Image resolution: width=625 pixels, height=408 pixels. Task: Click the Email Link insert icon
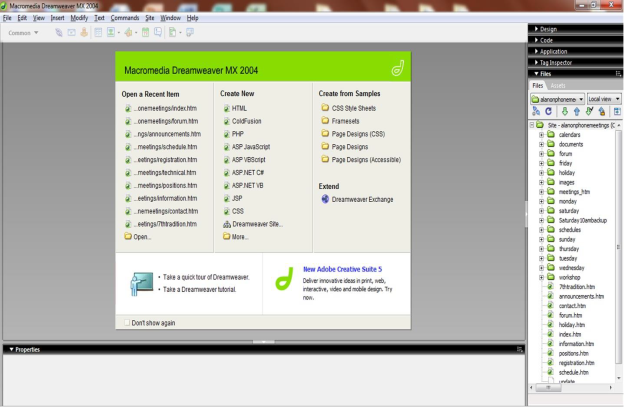tap(71, 33)
